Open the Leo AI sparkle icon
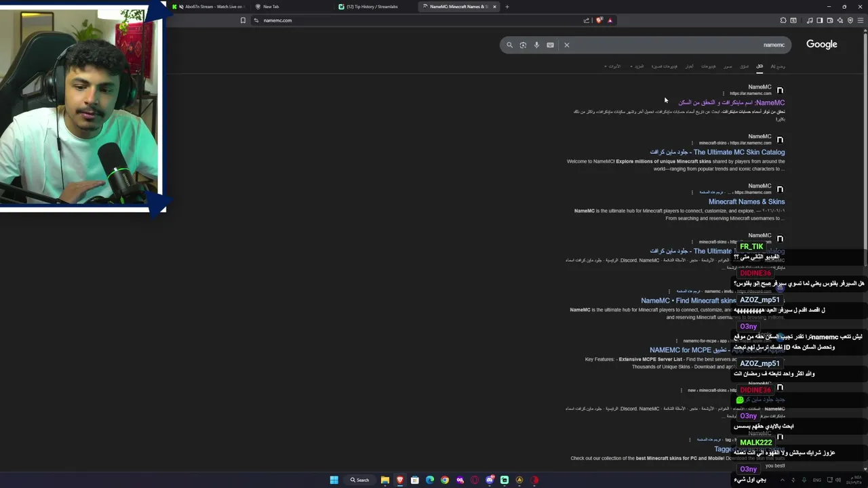The image size is (868, 488). coord(840,20)
